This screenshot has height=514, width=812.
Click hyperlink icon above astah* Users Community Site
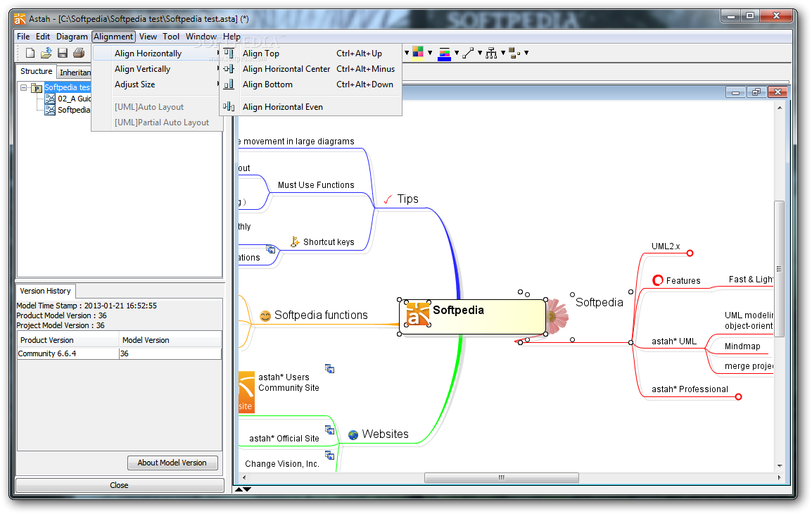pos(329,368)
